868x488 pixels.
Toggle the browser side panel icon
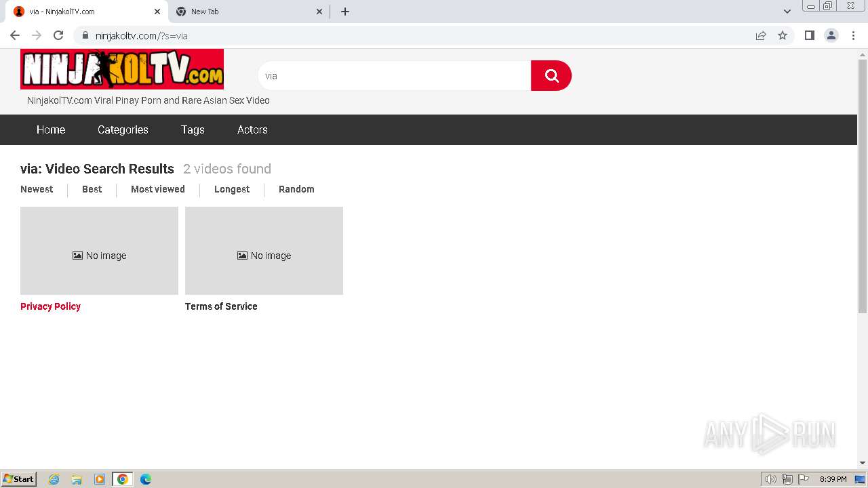pos(810,35)
